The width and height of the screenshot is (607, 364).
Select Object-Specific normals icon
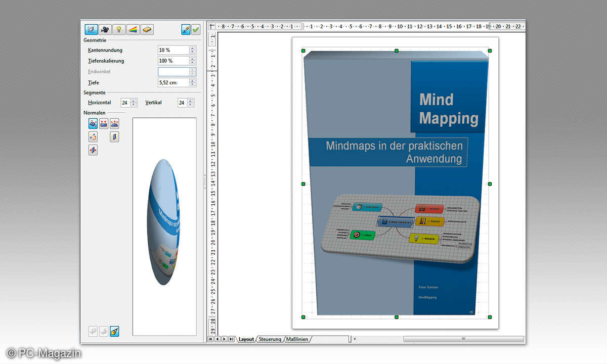coord(93,123)
